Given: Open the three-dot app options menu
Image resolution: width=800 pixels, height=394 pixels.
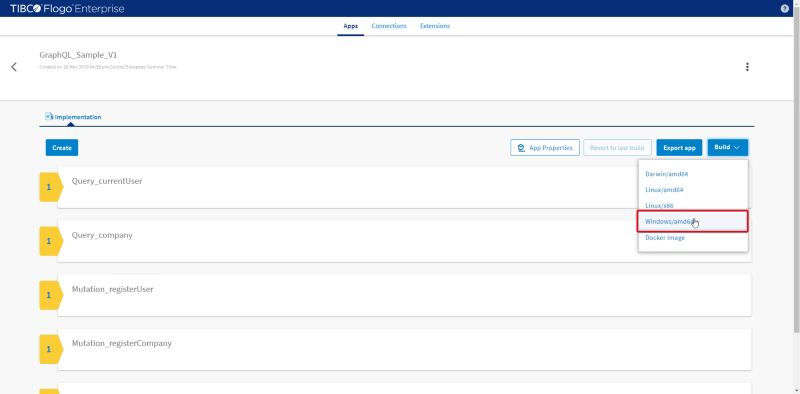Looking at the screenshot, I should [x=747, y=67].
